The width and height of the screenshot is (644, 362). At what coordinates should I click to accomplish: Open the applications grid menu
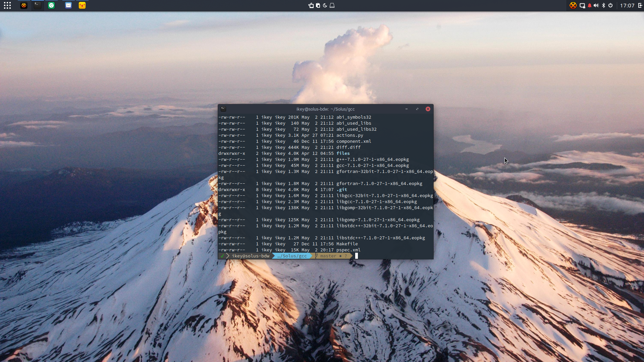tap(7, 5)
